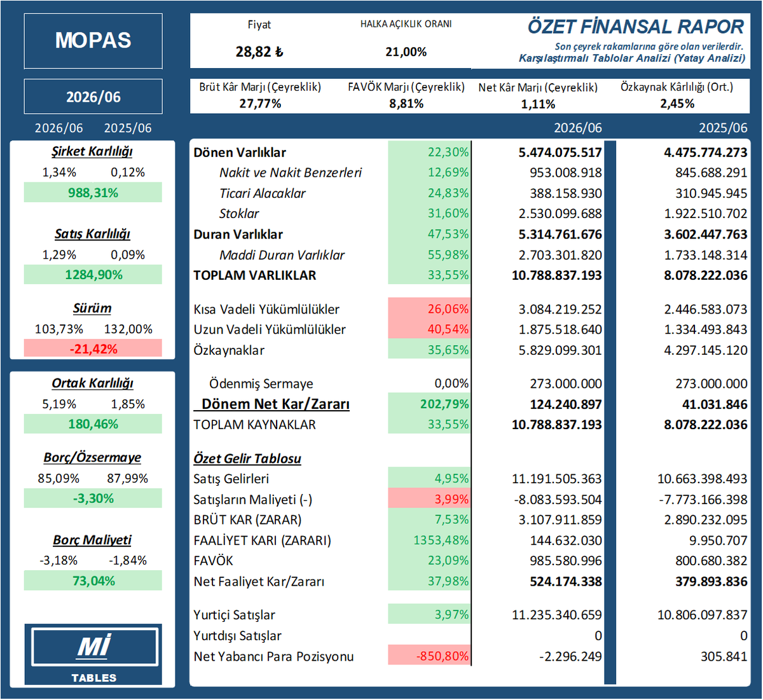Viewport: 763px width, 700px height.
Task: Click Kısa Vadeli Yükümlülükler red 26,06% cell
Action: pos(429,309)
